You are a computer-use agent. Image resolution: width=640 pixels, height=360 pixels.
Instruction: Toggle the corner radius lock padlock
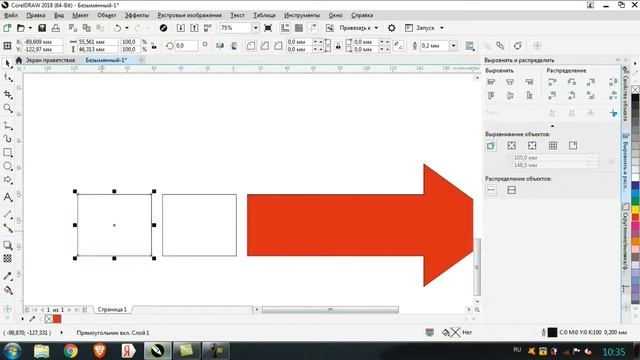pos(338,46)
